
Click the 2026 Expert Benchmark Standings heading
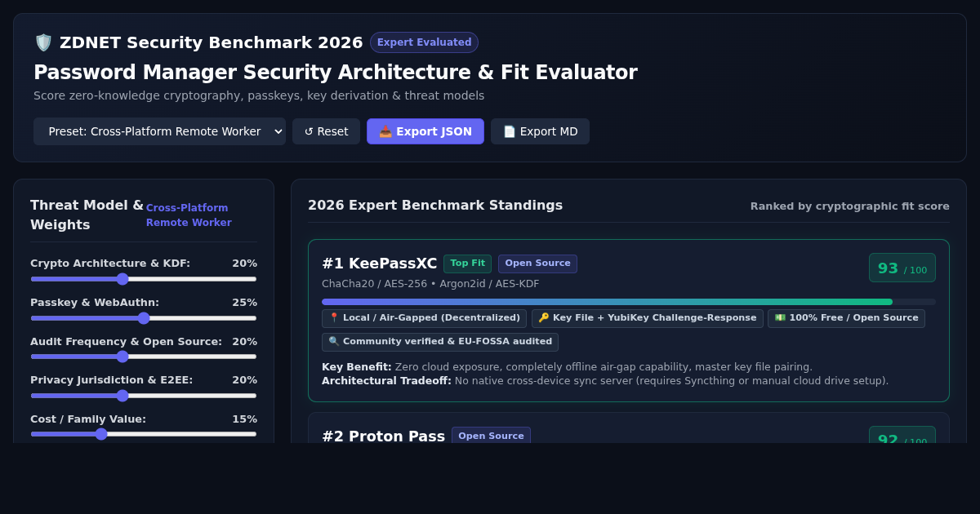pos(435,206)
